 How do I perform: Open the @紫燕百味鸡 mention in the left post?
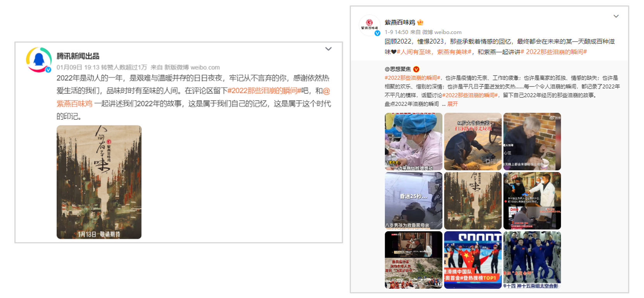74,103
